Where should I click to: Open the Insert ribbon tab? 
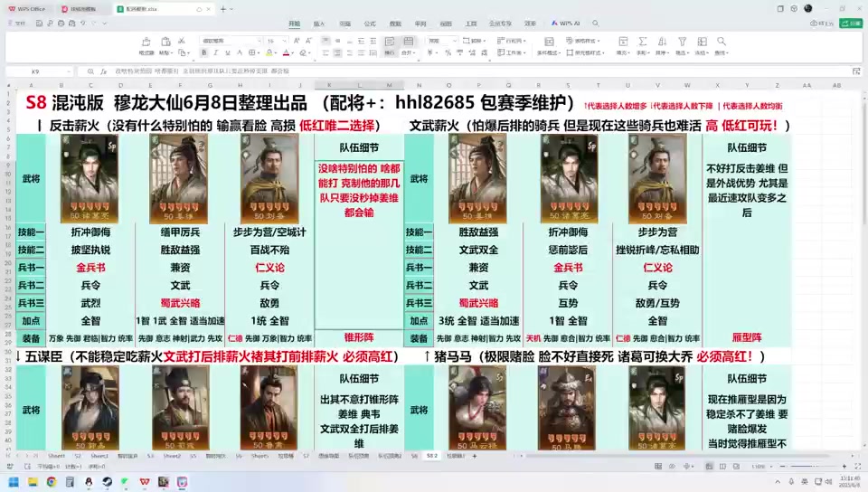[x=319, y=24]
